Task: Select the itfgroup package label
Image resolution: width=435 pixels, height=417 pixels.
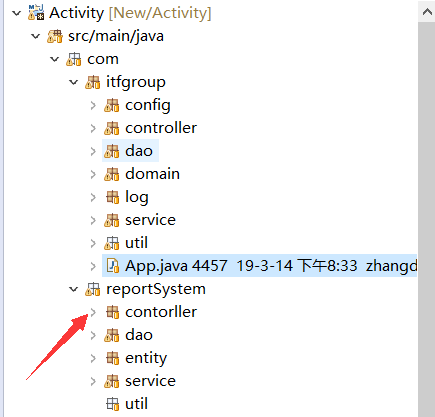Action: [x=136, y=83]
